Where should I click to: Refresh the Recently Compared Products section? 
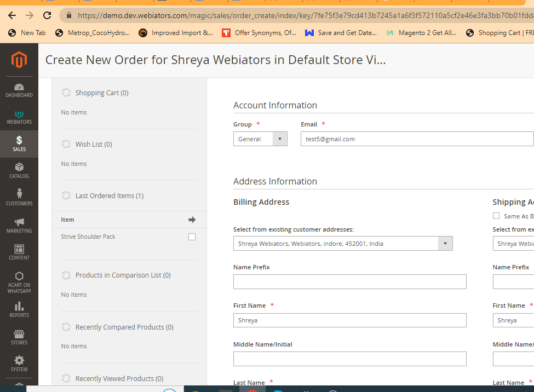[66, 327]
